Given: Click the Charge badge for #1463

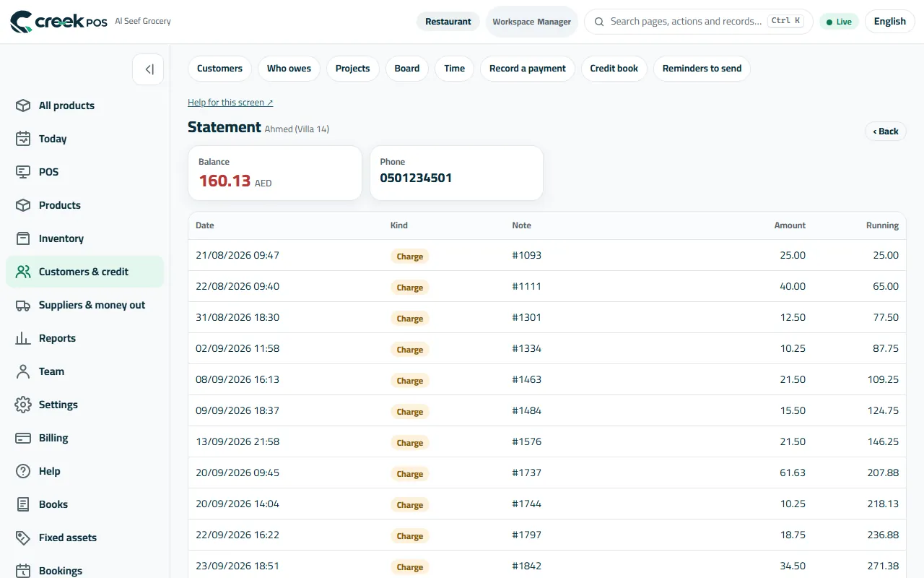Looking at the screenshot, I should point(409,380).
